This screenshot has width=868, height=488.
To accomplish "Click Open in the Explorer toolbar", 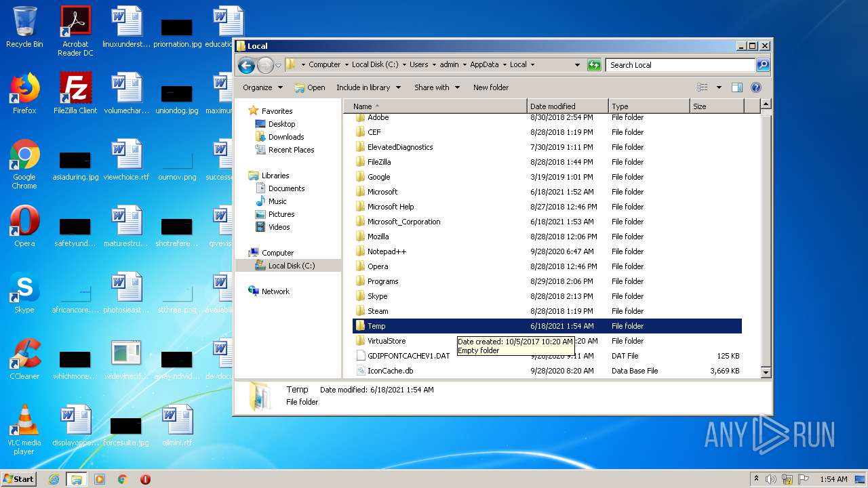I will pos(310,87).
